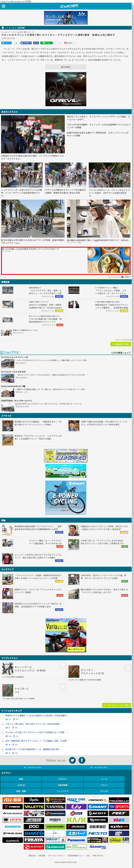134x868 pixels.
Task: Open サンスポ category in footer
Action: 104,791
